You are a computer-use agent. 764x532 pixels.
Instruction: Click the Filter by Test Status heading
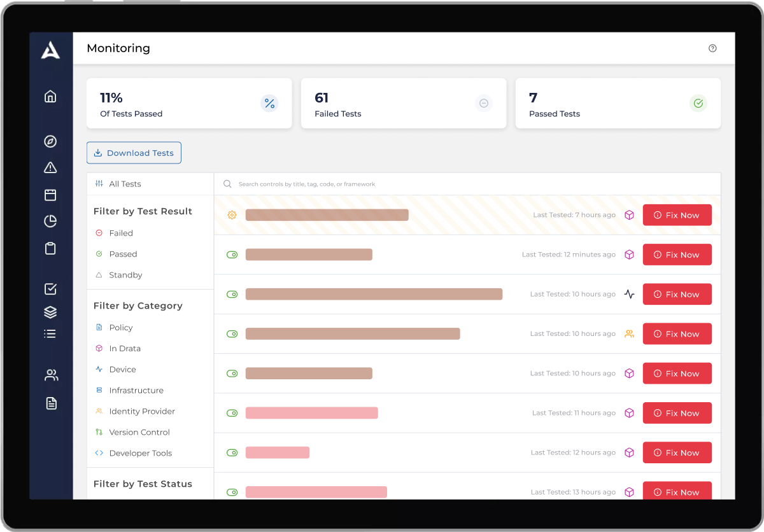click(143, 484)
